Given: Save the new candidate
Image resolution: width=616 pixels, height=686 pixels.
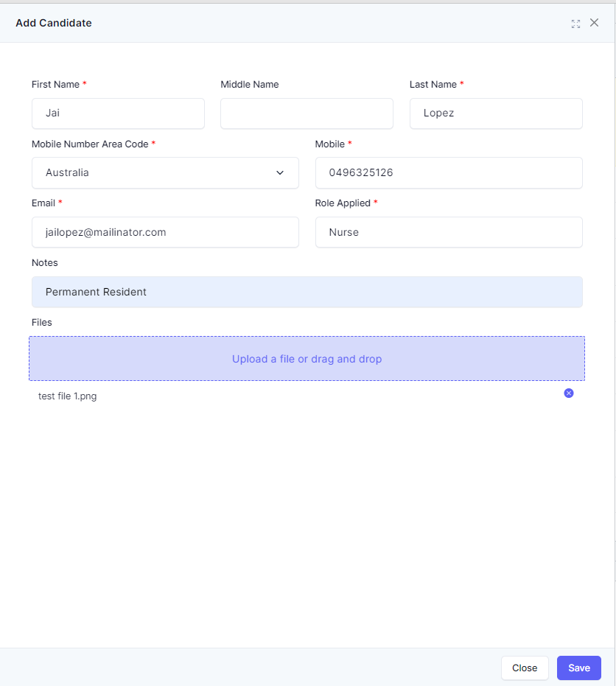Looking at the screenshot, I should coord(579,668).
